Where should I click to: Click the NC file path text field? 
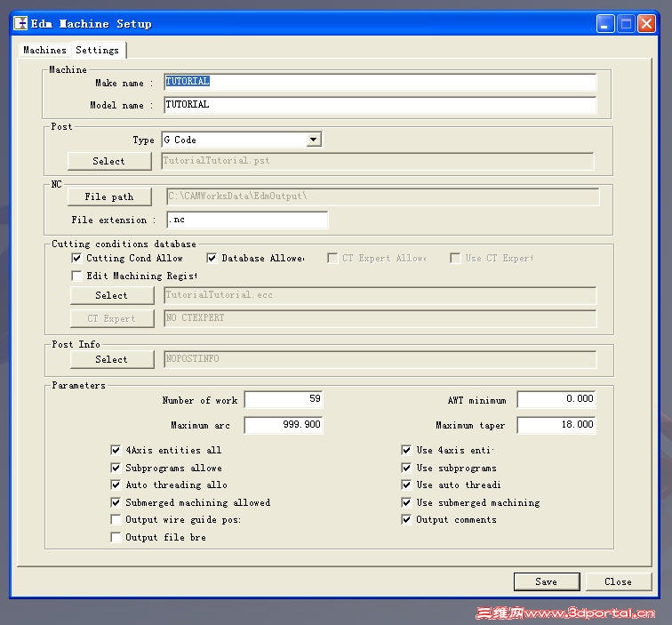click(x=382, y=196)
